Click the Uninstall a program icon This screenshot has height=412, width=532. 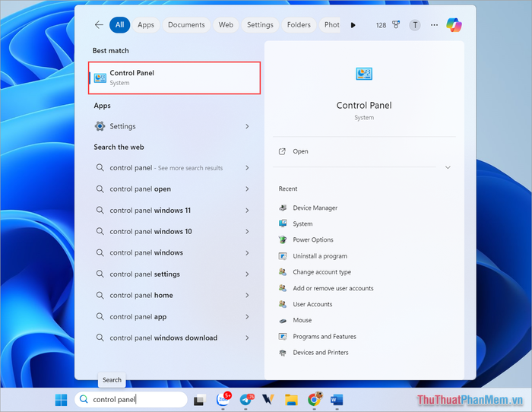click(283, 256)
